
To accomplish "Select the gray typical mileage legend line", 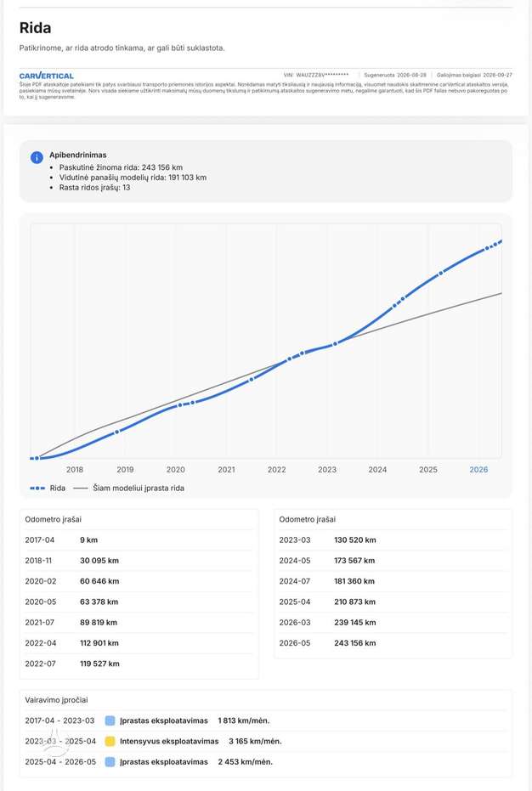I will (81, 489).
